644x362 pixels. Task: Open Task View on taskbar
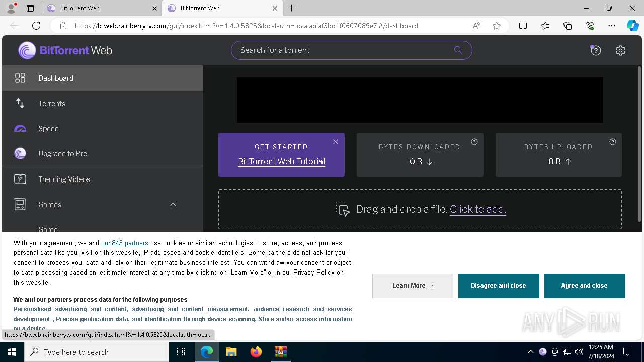coord(181,352)
